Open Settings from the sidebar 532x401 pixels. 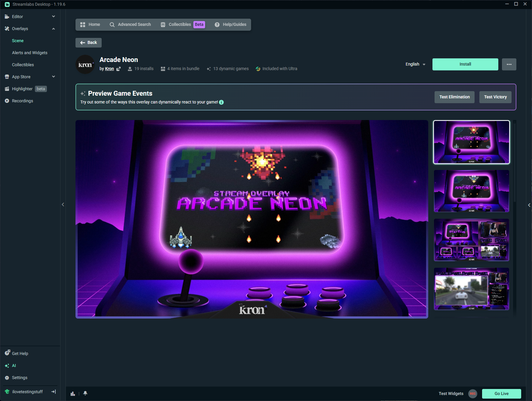coord(19,378)
